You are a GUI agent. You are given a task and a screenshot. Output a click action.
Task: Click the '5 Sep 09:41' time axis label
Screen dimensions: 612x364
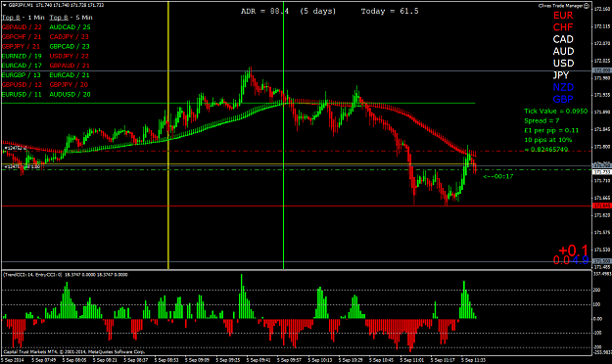pos(259,360)
